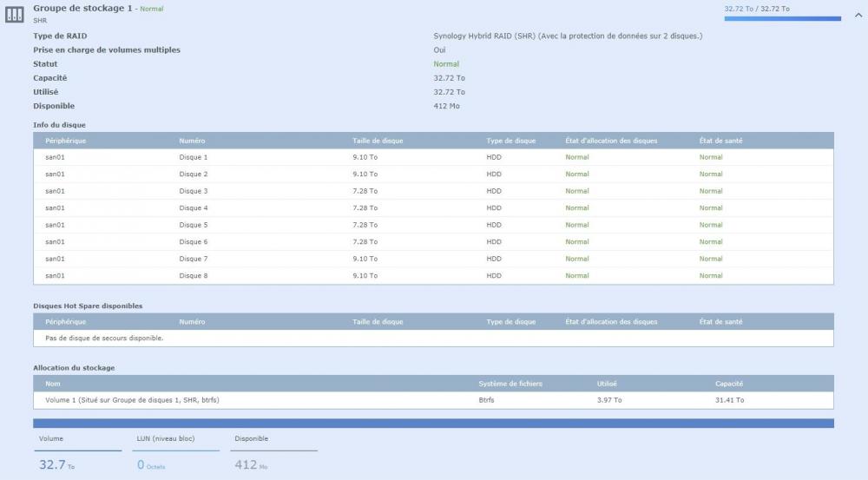Click the Type de disque column header
The width and height of the screenshot is (868, 480).
(x=511, y=141)
